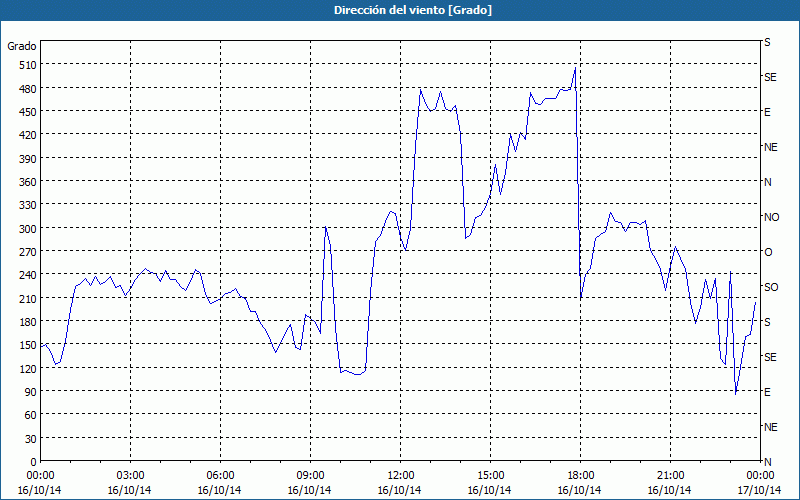Screen dimensions: 800x500
Task: Click the 21:00 time axis label
Action: click(670, 476)
